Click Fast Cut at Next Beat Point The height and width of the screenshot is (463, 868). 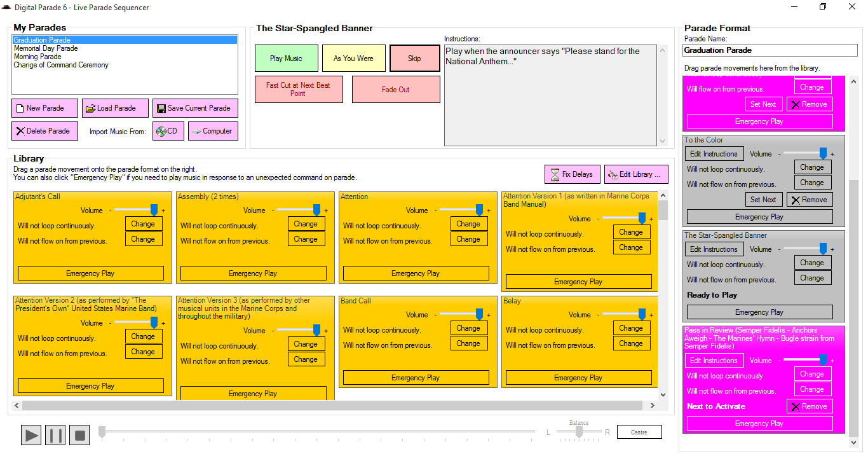tap(298, 89)
